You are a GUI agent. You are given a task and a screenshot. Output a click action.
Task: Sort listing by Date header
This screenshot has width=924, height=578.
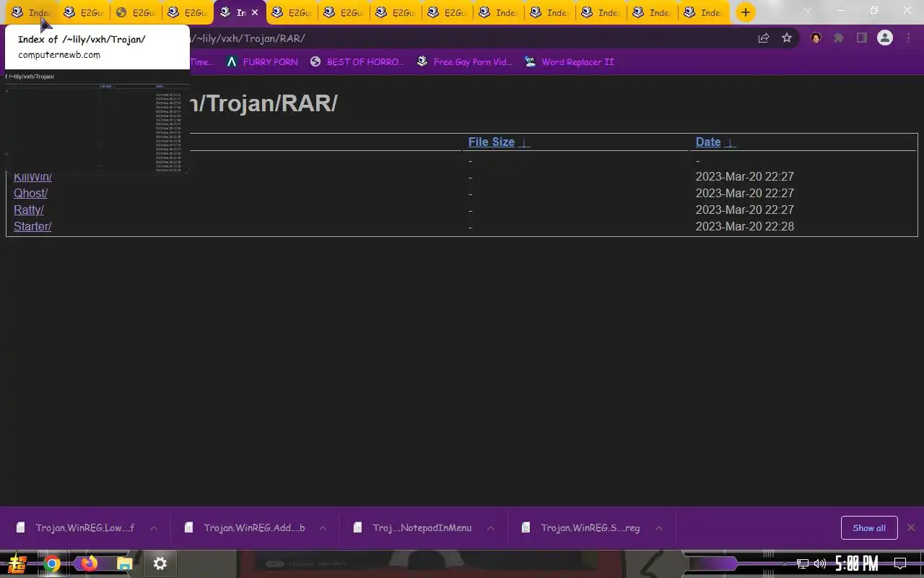(708, 142)
